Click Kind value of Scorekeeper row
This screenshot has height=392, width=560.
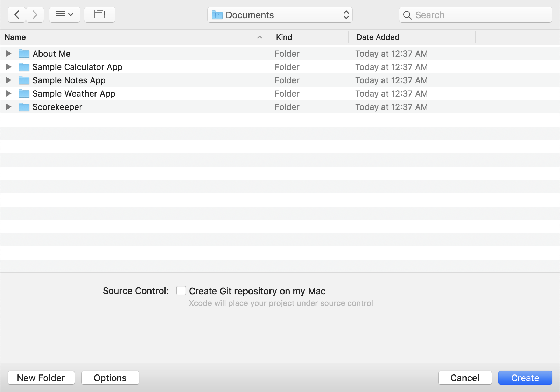(x=287, y=107)
